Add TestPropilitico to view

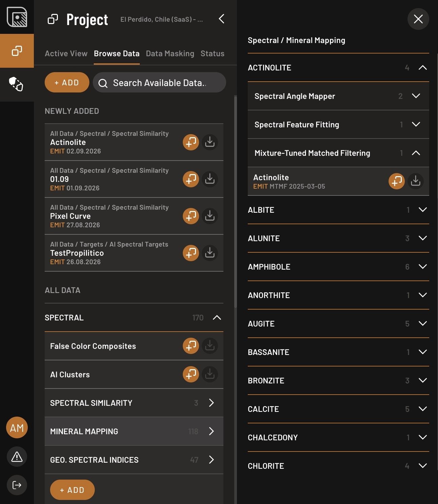coord(191,253)
